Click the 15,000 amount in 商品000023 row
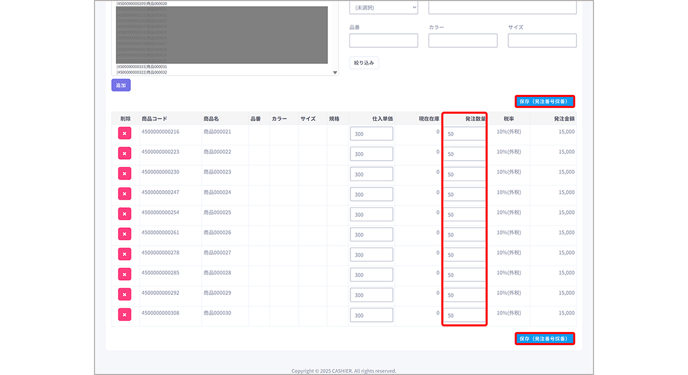This screenshot has width=688, height=375. click(x=566, y=172)
